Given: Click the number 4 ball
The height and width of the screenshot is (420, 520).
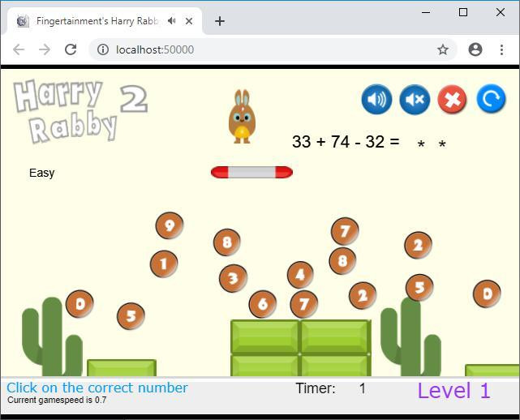Looking at the screenshot, I should 300,275.
